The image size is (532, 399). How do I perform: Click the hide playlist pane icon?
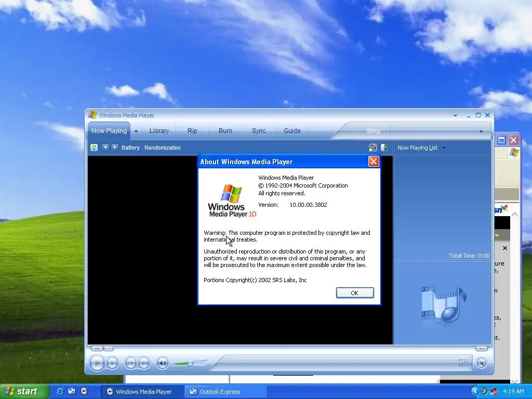[384, 148]
